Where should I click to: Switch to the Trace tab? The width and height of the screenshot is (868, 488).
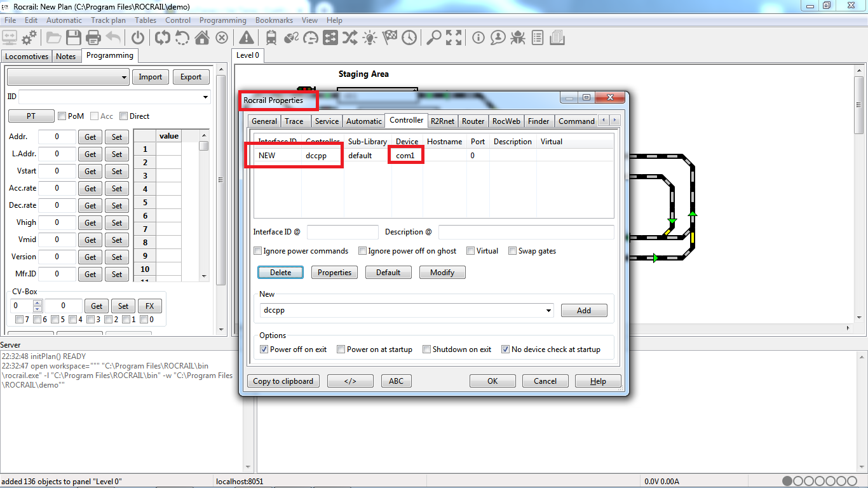[x=294, y=121]
